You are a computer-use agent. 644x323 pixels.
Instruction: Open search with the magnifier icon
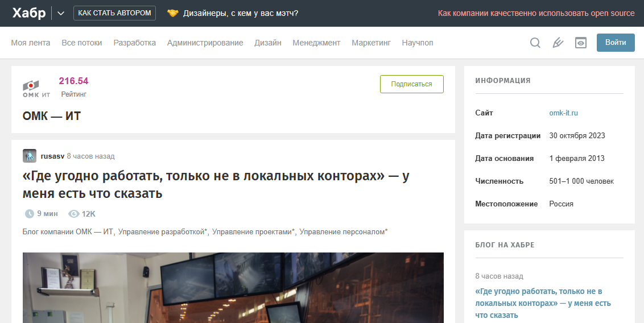tap(535, 43)
